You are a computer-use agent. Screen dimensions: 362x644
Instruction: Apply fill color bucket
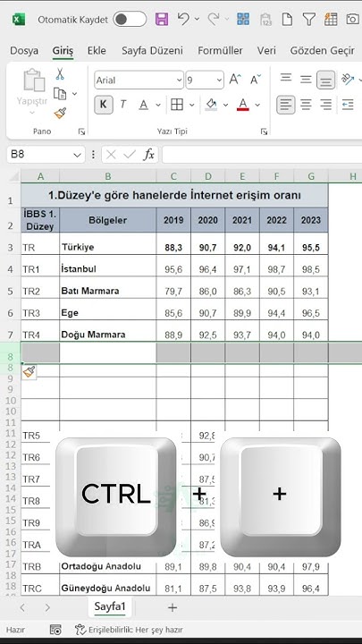(211, 105)
